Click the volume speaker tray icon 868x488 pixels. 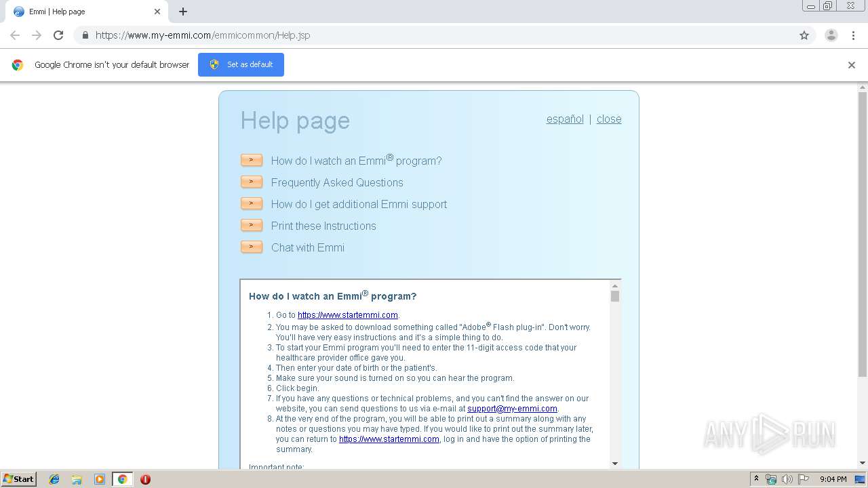[x=787, y=479]
